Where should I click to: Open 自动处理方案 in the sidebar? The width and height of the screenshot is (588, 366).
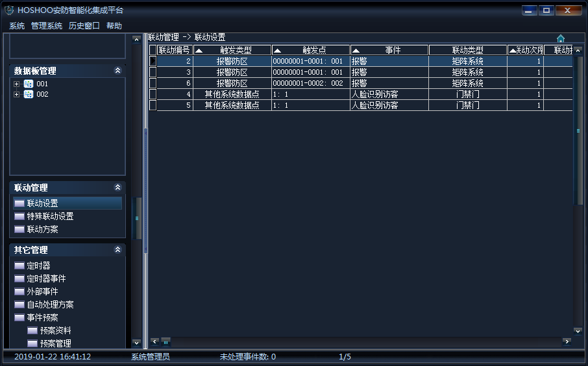click(x=50, y=305)
